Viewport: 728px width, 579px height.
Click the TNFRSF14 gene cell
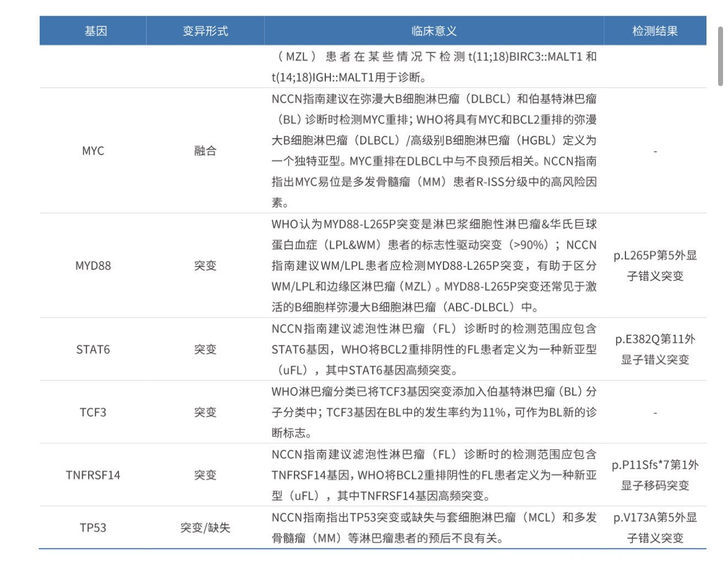coord(93,475)
